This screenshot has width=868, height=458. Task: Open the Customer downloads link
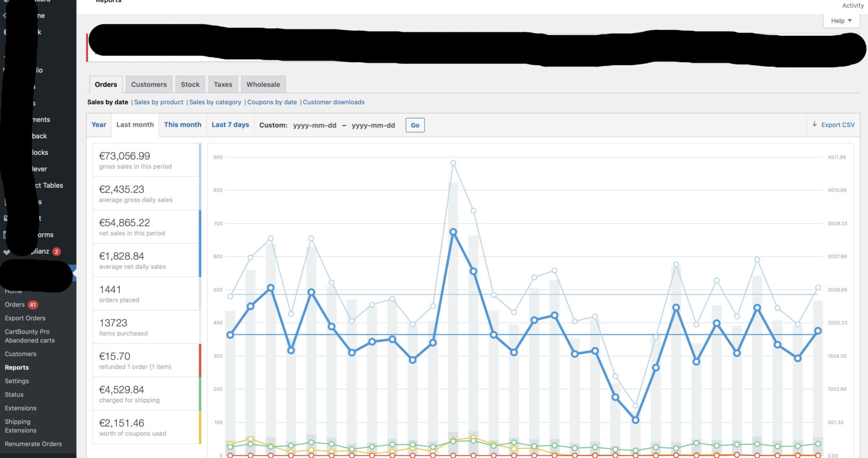[x=334, y=102]
